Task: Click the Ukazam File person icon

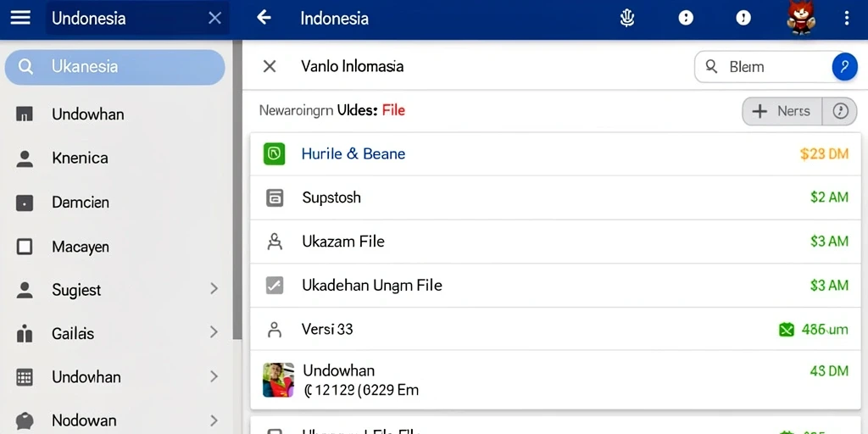Action: [275, 242]
